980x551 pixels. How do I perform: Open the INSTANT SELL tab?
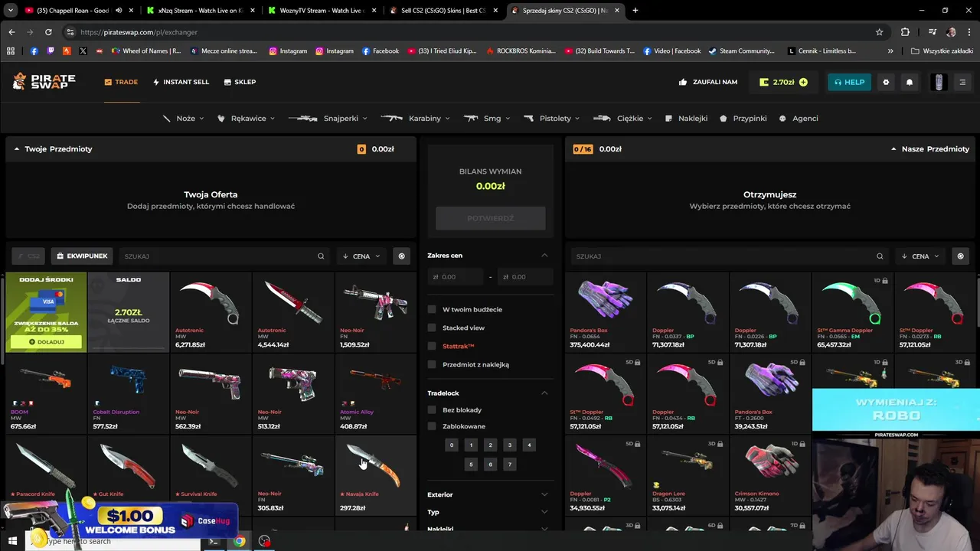click(x=181, y=82)
